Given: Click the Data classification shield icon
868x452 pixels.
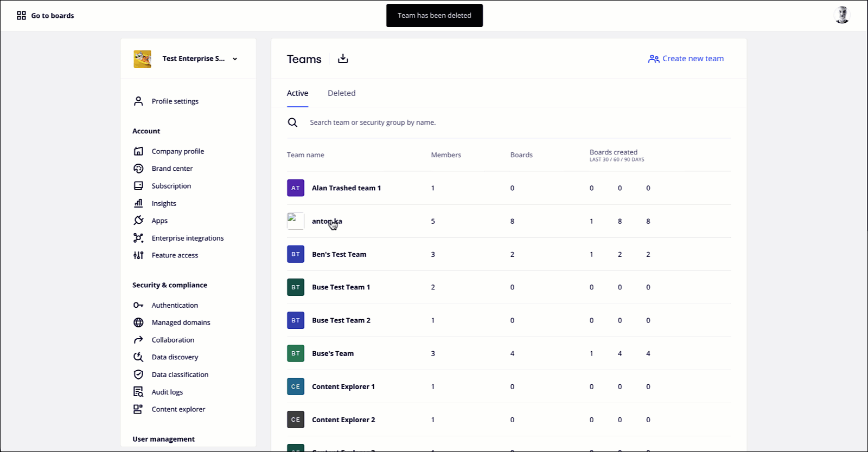Looking at the screenshot, I should (x=138, y=374).
